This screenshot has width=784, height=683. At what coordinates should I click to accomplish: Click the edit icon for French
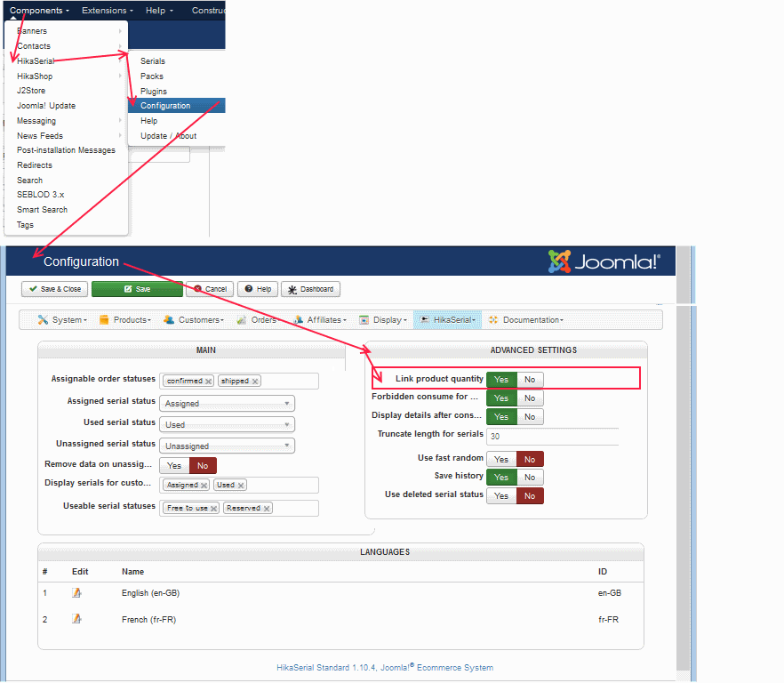(x=76, y=619)
